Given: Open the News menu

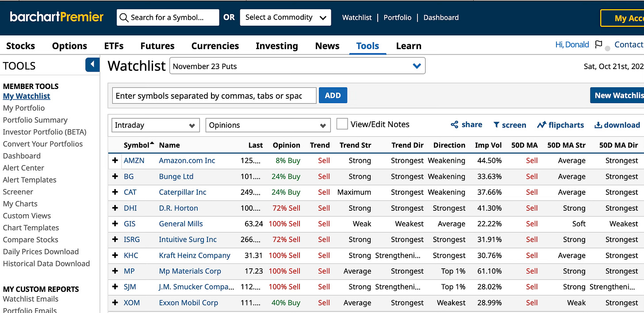Looking at the screenshot, I should click(327, 46).
